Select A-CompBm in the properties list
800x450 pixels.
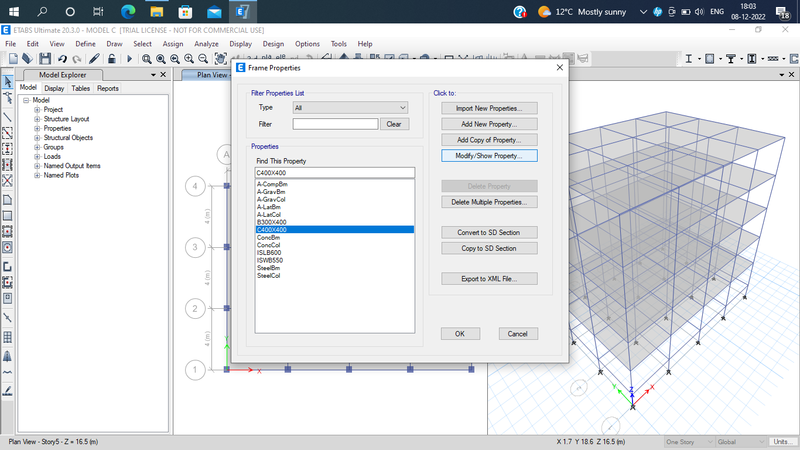[x=335, y=184]
